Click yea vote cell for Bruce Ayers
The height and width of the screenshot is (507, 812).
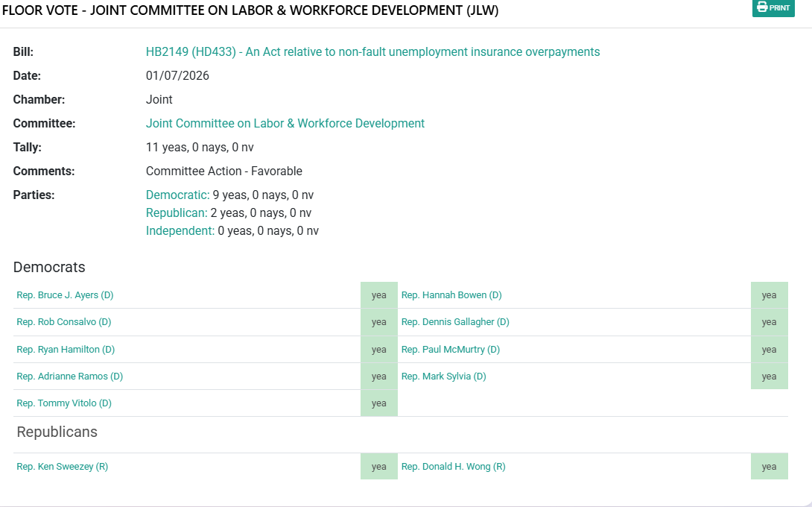click(379, 295)
